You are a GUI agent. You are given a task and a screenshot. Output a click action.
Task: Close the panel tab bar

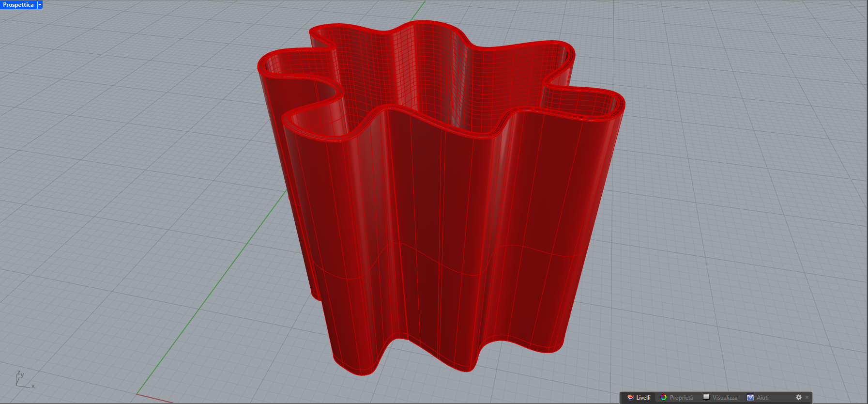click(x=807, y=398)
